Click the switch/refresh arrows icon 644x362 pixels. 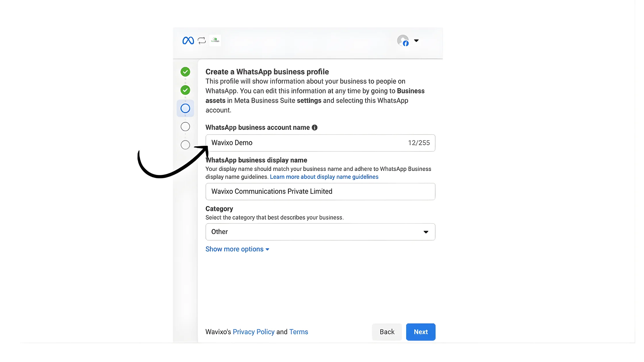202,41
